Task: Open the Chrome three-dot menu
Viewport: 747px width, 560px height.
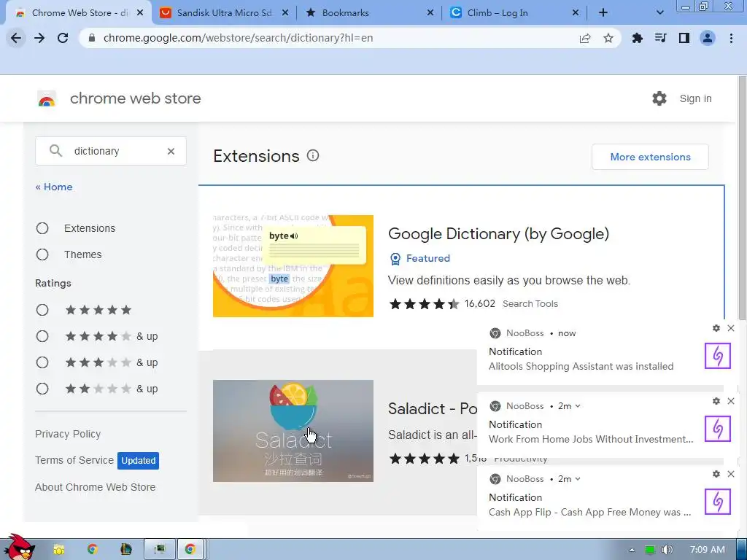Action: 731,38
